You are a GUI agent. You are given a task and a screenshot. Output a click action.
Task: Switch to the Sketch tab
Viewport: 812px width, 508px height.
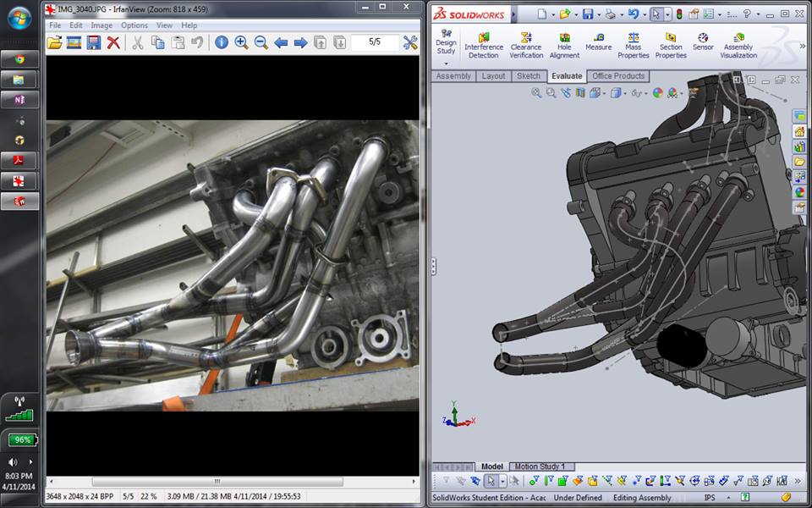528,76
